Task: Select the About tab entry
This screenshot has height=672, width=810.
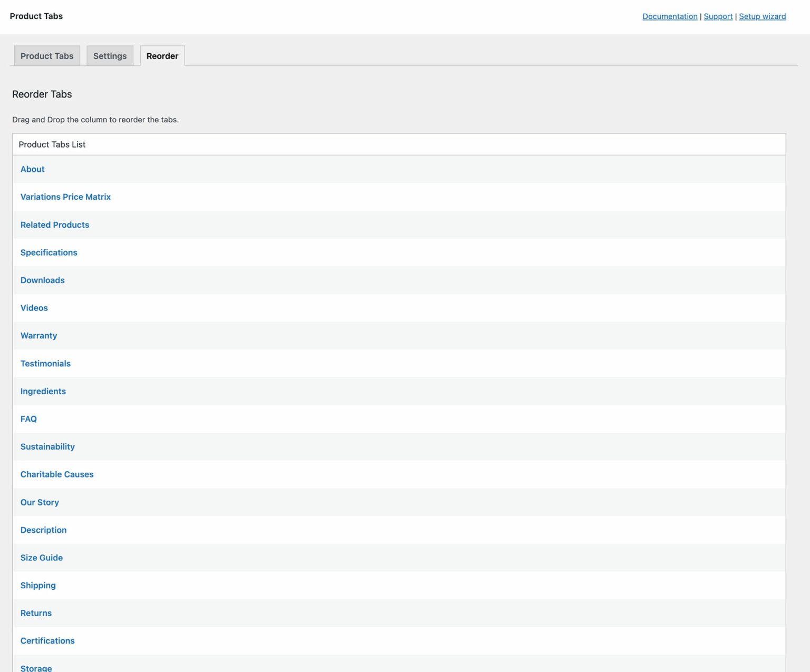Action: [32, 169]
